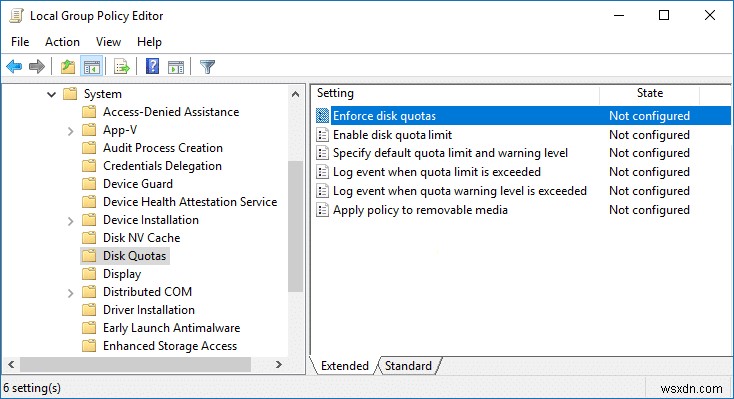Image resolution: width=734 pixels, height=399 pixels.
Task: Expand the Distributed COM node
Action: click(x=70, y=293)
